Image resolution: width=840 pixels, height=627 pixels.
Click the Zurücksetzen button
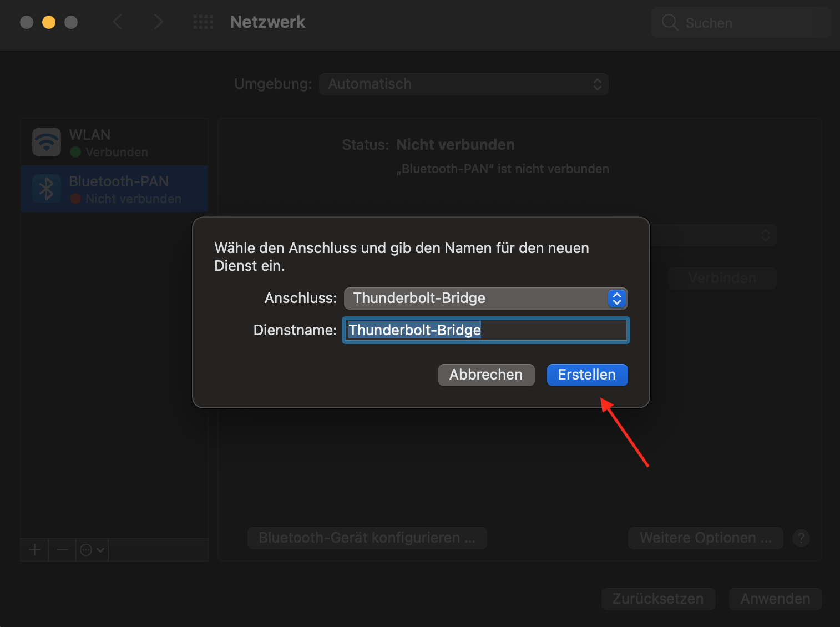658,599
